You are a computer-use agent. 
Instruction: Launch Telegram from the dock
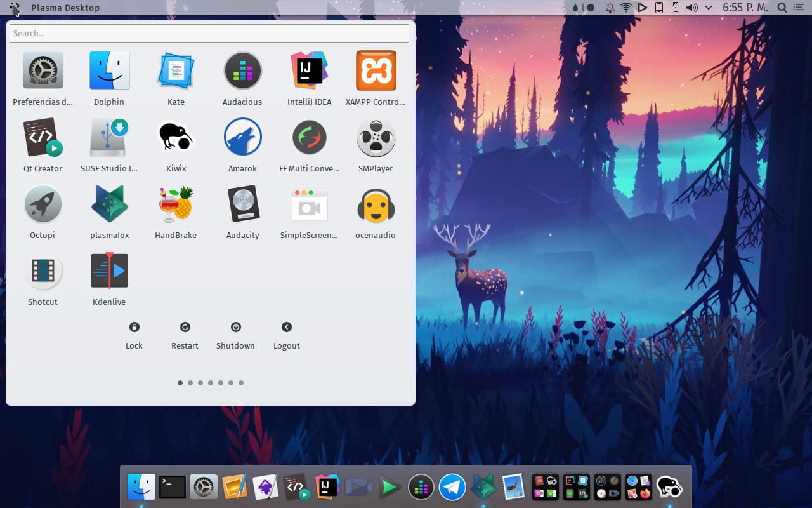coord(452,487)
